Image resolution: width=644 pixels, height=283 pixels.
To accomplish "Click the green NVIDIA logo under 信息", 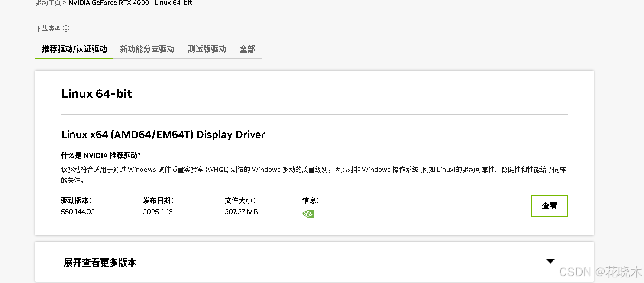I will [x=308, y=213].
